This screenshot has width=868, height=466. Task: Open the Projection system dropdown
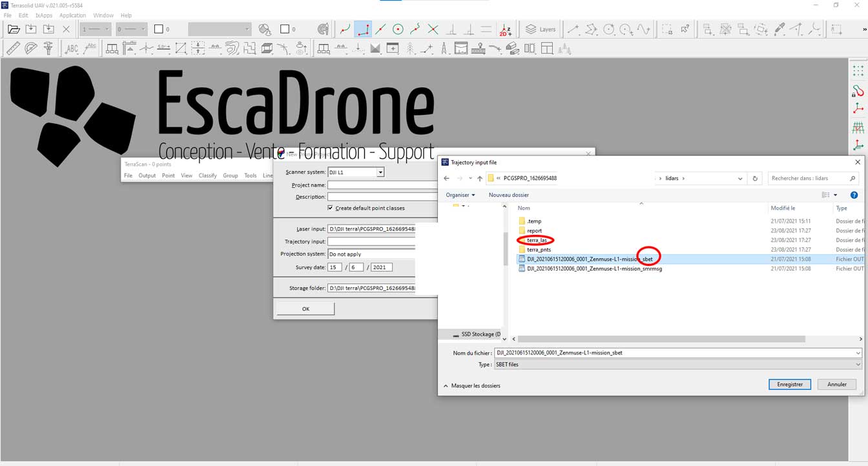[371, 254]
